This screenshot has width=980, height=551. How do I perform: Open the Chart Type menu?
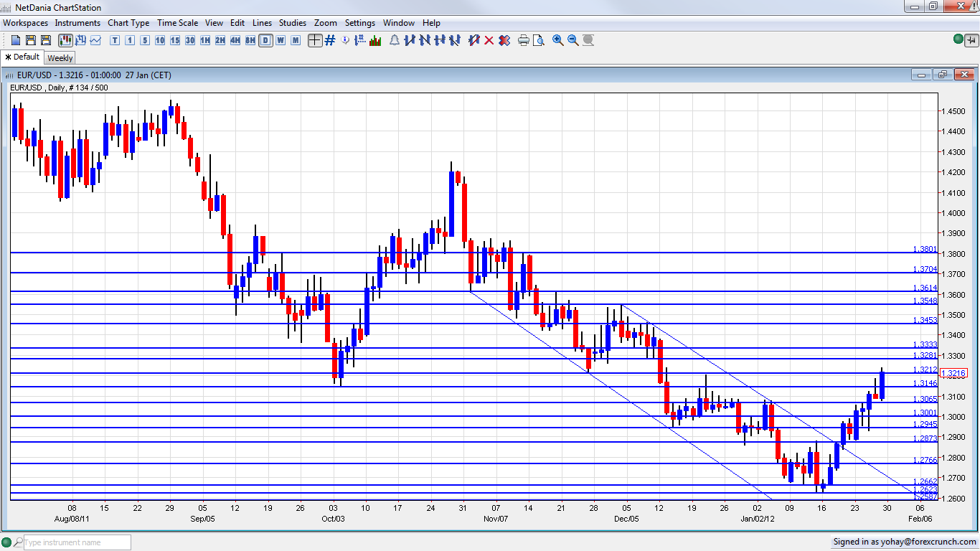click(x=128, y=22)
